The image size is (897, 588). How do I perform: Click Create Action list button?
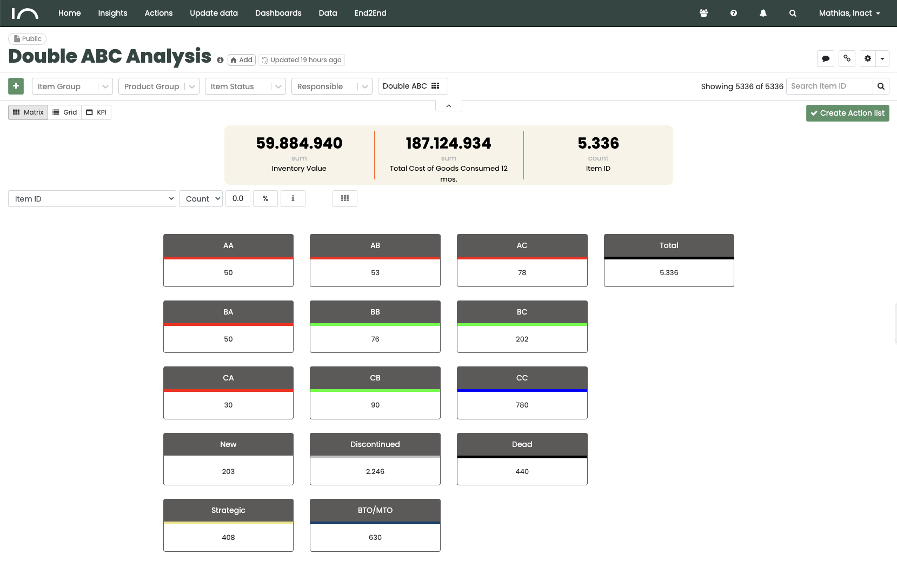(848, 113)
